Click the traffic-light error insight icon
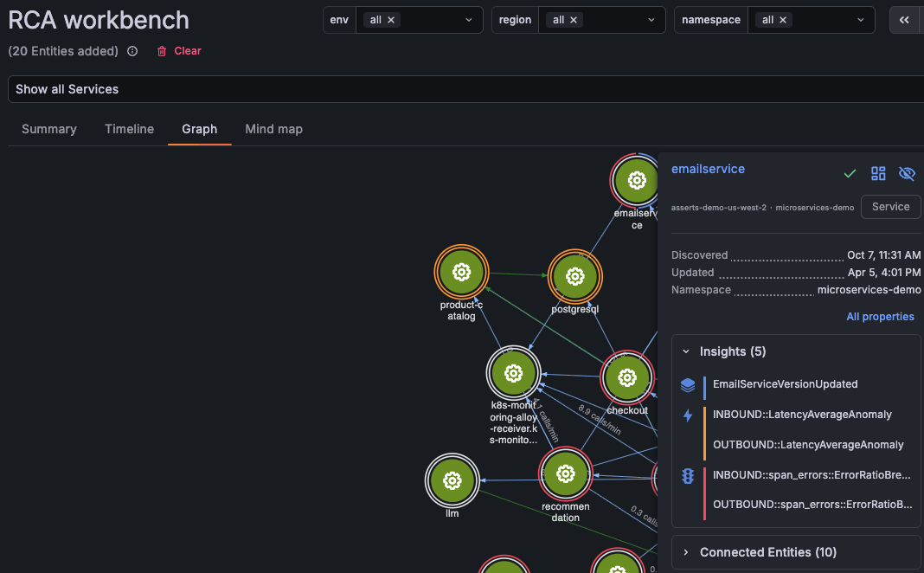924x573 pixels. click(687, 475)
